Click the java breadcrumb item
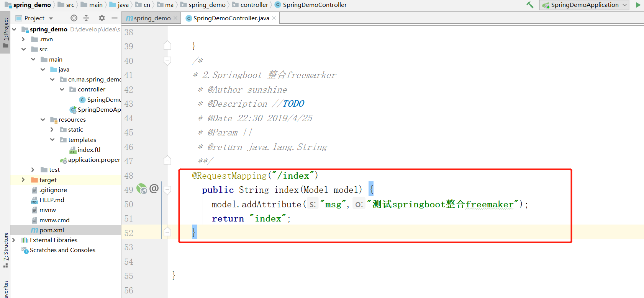This screenshot has height=298, width=644. coord(119,5)
